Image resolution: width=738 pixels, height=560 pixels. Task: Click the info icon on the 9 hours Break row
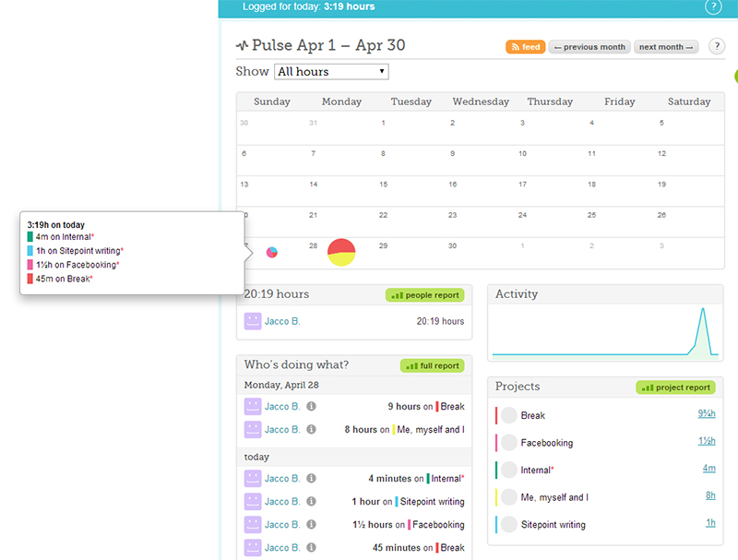tap(311, 406)
